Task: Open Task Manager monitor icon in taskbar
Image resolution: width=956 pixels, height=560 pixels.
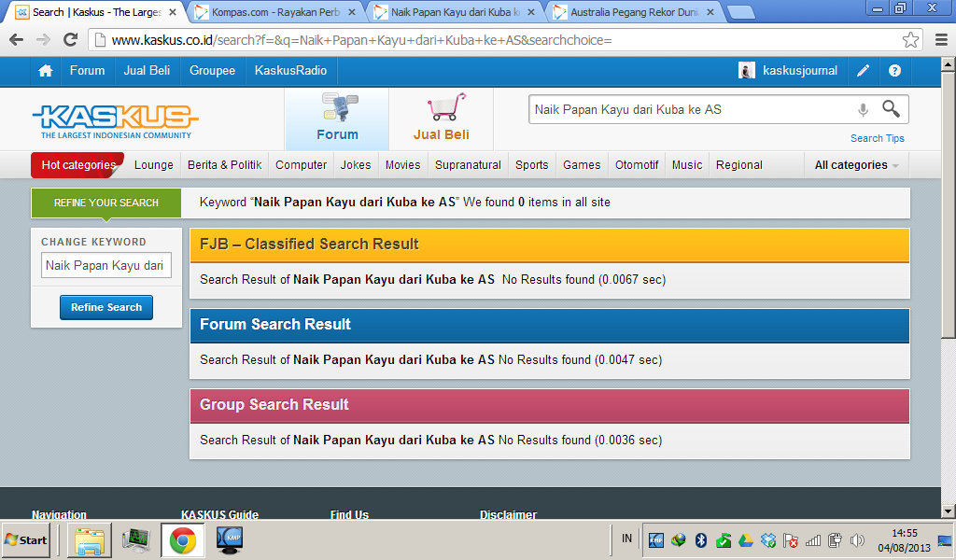Action: (136, 539)
